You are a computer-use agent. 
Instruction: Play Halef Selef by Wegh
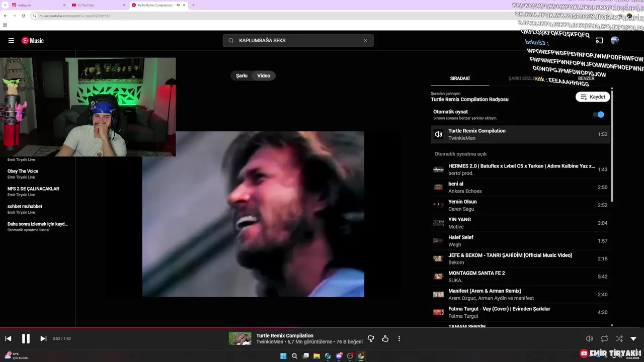(521, 241)
